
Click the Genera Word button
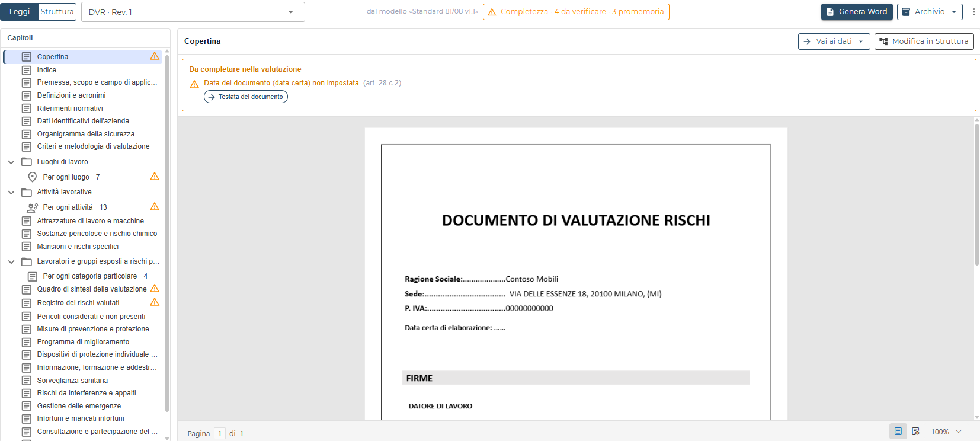pos(857,12)
